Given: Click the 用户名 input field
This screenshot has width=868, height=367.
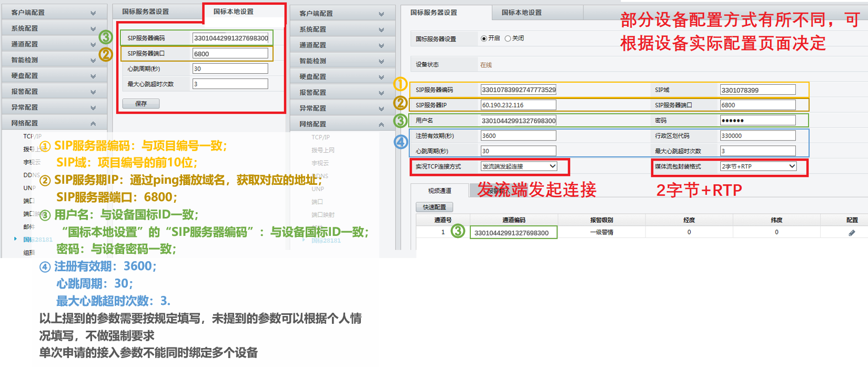Looking at the screenshot, I should (x=519, y=121).
